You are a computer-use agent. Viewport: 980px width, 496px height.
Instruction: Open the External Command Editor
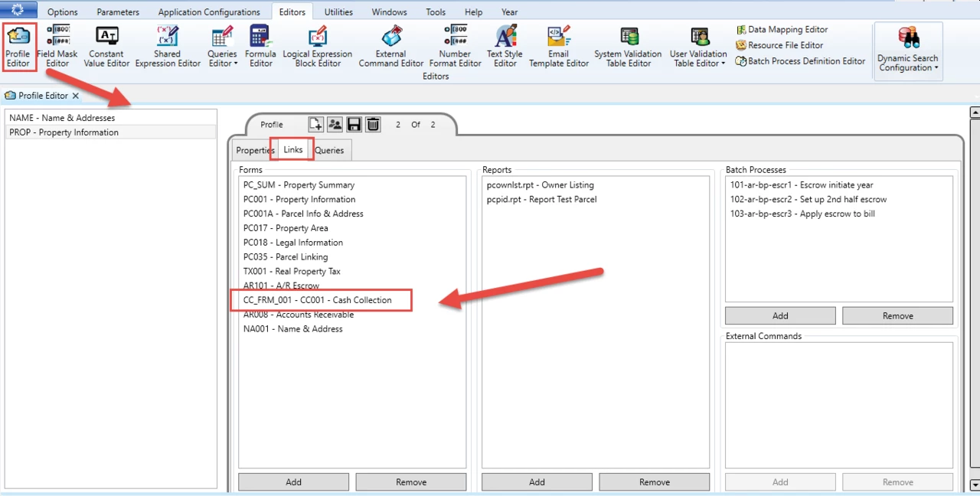(390, 47)
